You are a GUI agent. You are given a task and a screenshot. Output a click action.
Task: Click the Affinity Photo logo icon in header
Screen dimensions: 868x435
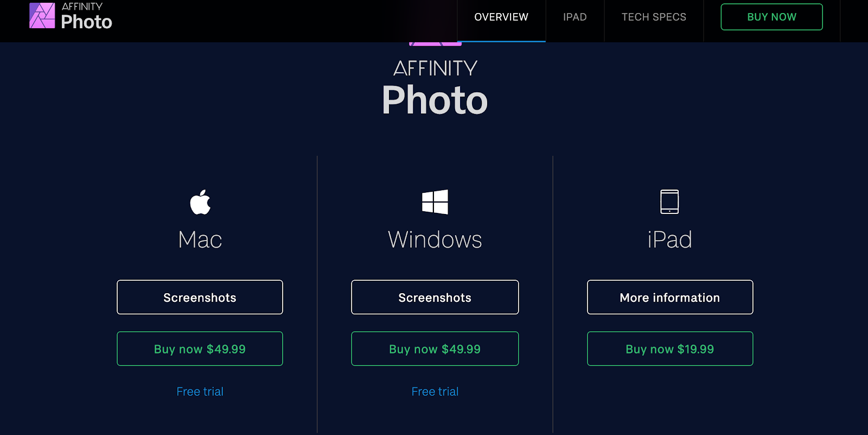[42, 15]
